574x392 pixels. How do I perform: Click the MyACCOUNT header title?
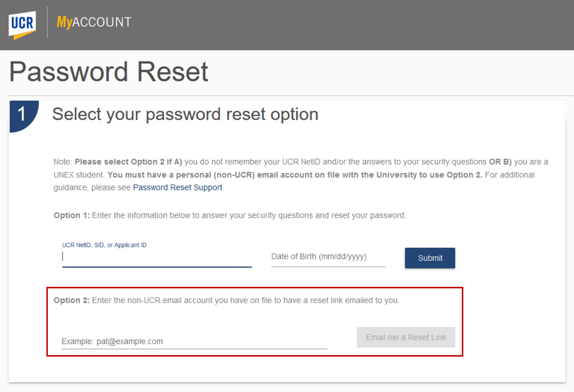tap(94, 22)
